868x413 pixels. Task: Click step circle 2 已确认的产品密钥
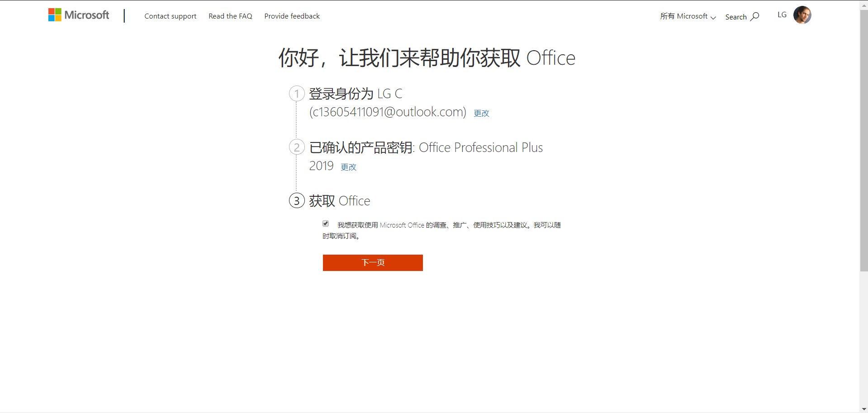coord(297,147)
